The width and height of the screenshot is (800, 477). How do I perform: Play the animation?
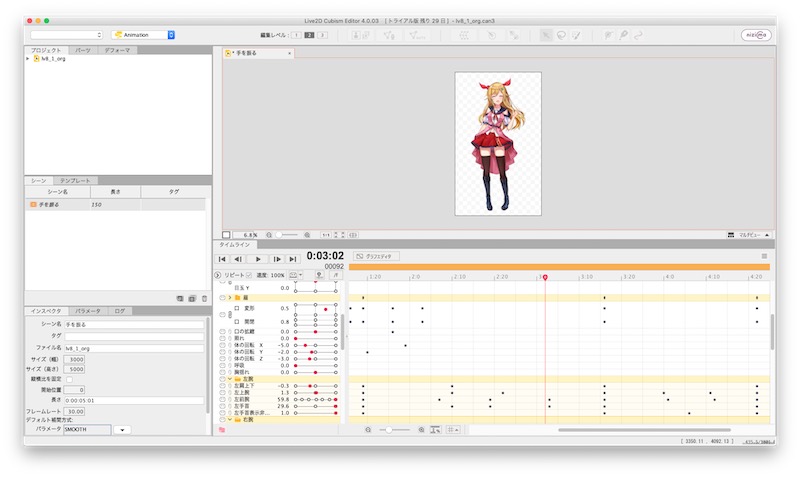[x=258, y=259]
